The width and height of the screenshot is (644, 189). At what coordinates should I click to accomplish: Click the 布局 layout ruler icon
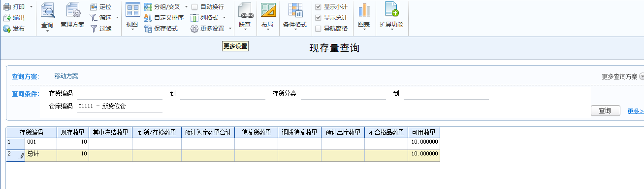click(268, 10)
